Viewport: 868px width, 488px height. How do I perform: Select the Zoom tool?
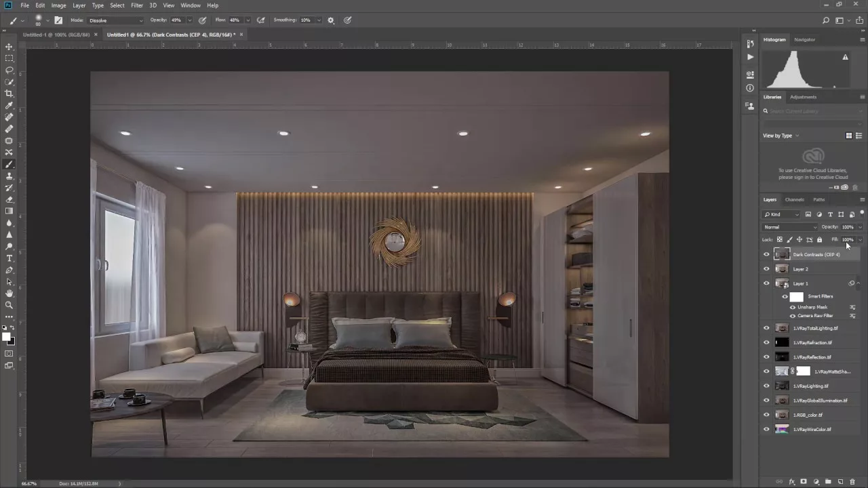click(9, 305)
